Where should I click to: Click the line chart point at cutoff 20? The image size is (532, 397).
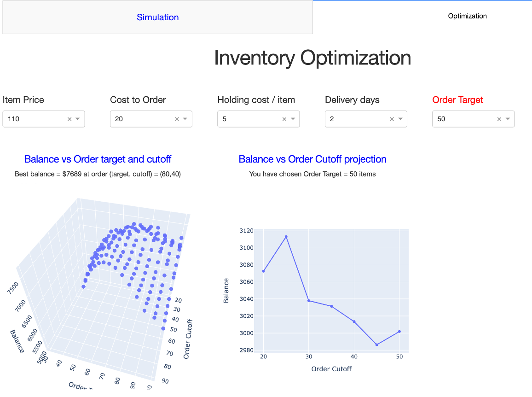pos(263,271)
